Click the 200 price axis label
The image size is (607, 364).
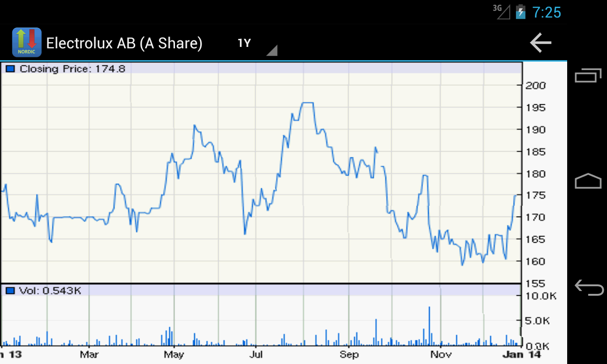tap(535, 86)
